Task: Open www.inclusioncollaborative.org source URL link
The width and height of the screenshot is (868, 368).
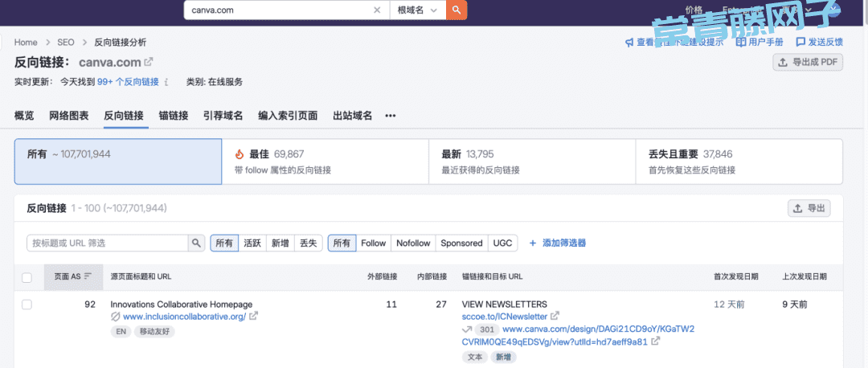Action: pyautogui.click(x=184, y=317)
